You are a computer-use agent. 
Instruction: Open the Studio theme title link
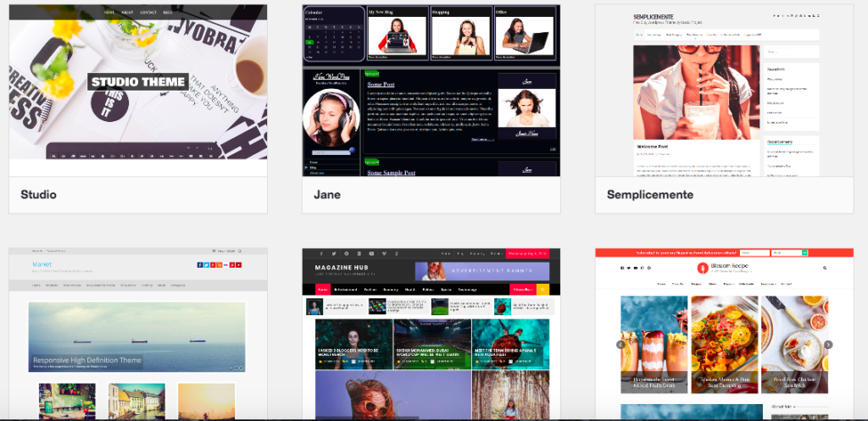point(39,195)
